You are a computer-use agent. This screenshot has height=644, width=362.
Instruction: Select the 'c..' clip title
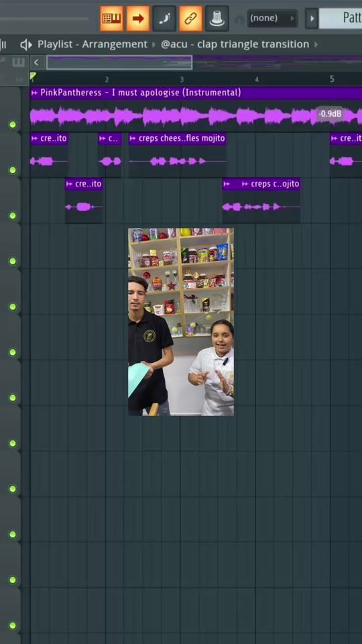point(113,139)
